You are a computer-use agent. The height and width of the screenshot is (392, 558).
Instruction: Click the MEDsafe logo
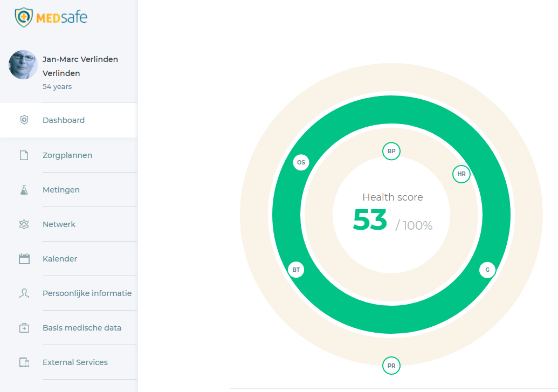(x=51, y=18)
